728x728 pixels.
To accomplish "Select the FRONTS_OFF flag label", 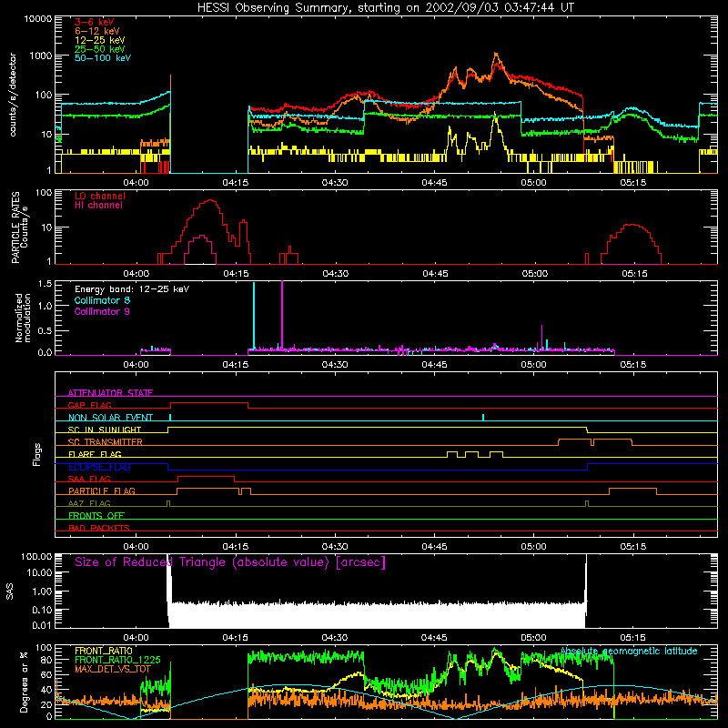I will [x=96, y=515].
